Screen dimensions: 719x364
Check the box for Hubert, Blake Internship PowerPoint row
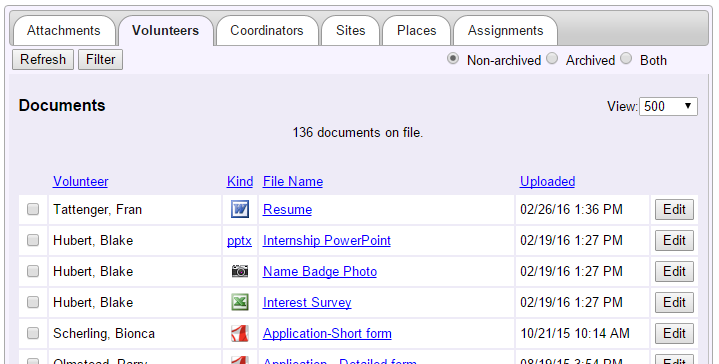click(x=33, y=240)
